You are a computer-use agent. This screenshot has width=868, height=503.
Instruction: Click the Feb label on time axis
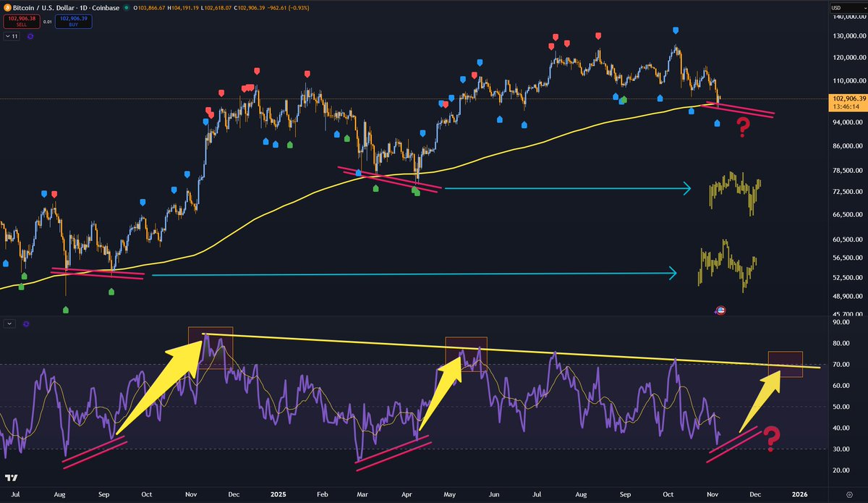[323, 494]
